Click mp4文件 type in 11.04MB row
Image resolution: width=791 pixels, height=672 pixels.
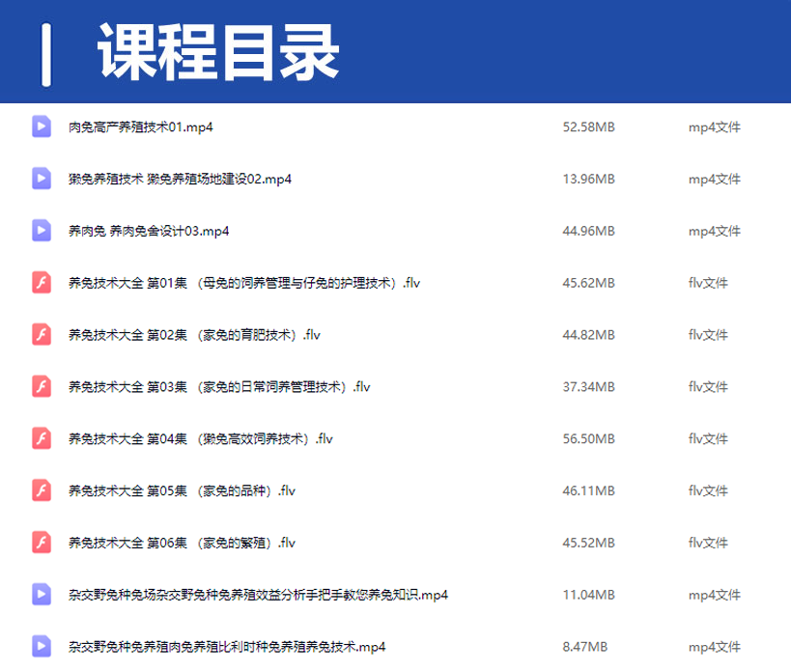(x=715, y=595)
